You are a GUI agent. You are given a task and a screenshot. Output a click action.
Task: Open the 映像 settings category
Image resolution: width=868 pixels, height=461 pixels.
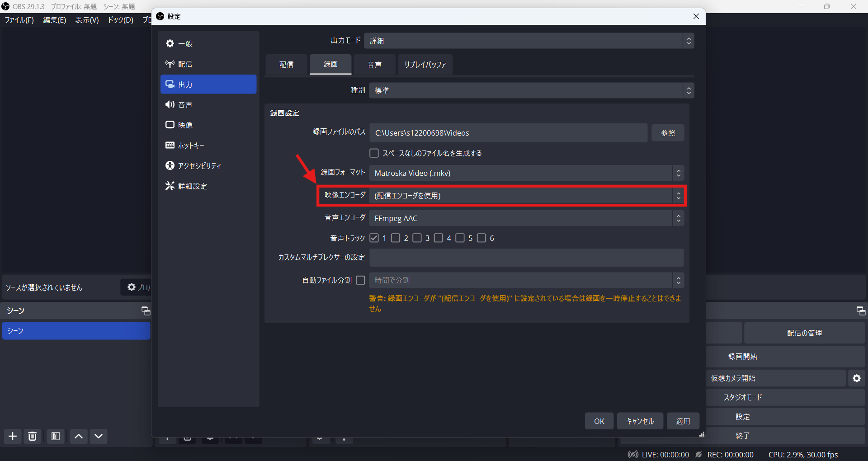208,125
